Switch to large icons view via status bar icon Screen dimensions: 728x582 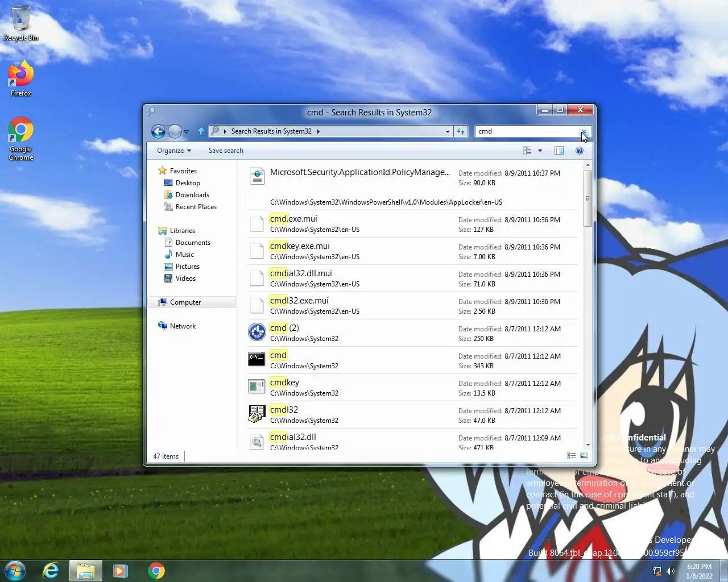[584, 456]
